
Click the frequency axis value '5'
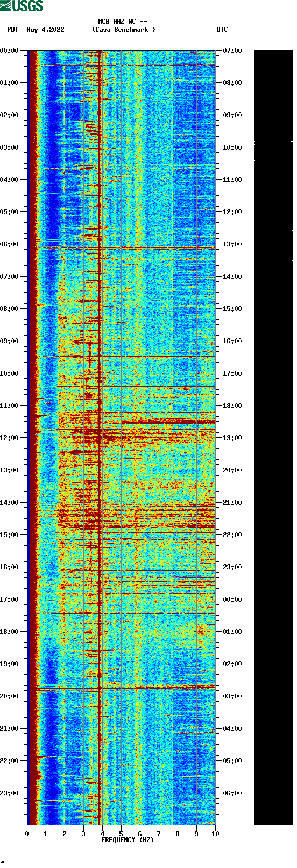(x=121, y=834)
